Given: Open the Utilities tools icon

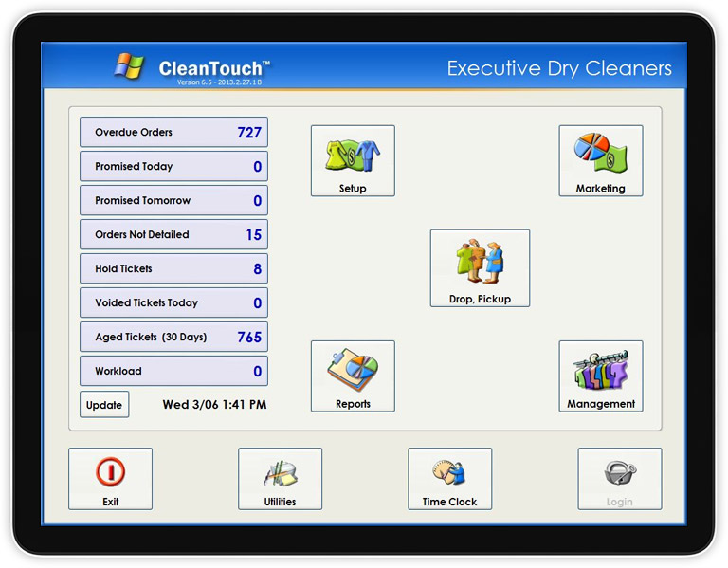Looking at the screenshot, I should [280, 473].
